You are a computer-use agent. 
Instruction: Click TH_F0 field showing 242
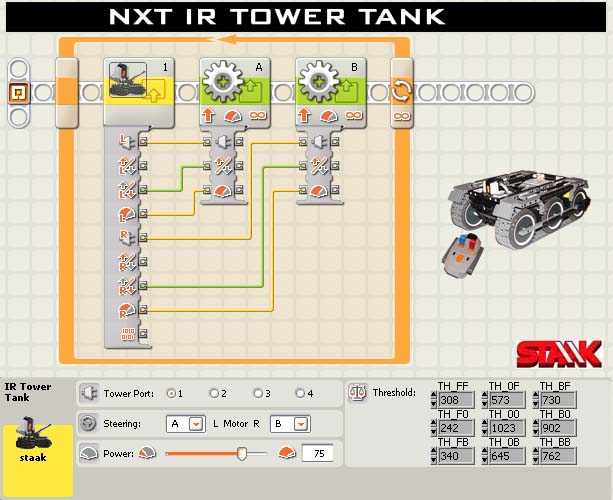pyautogui.click(x=456, y=428)
